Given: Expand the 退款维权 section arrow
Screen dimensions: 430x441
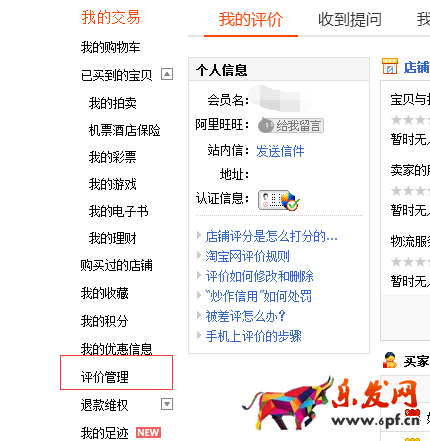Looking at the screenshot, I should point(167,404).
